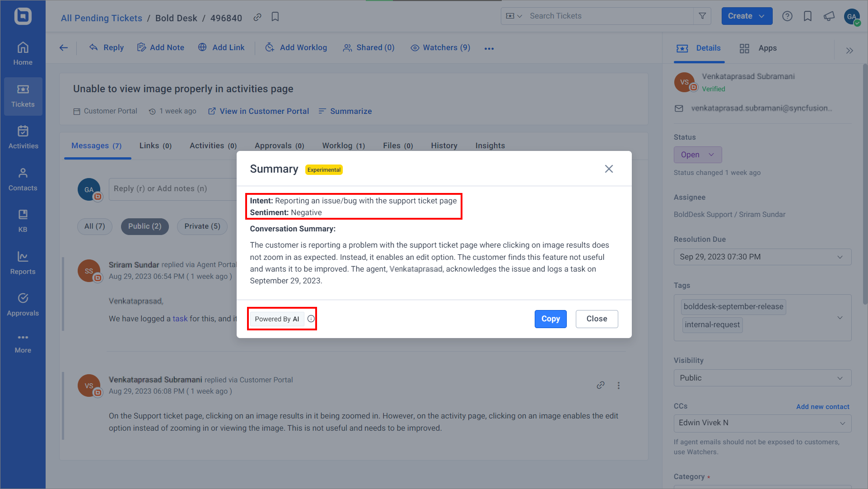868x489 pixels.
Task: Toggle Public messages filter button
Action: [x=144, y=226]
